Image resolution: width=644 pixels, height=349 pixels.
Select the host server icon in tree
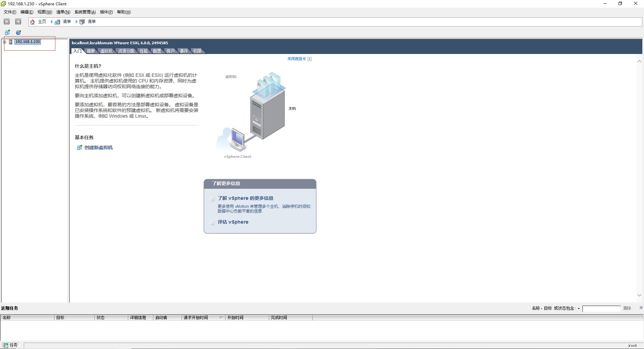pyautogui.click(x=11, y=42)
